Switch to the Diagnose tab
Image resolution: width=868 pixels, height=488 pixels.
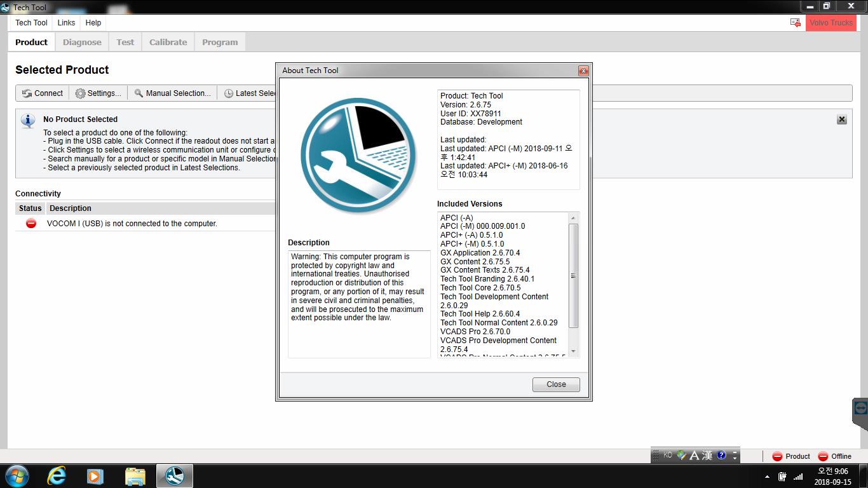pyautogui.click(x=82, y=43)
